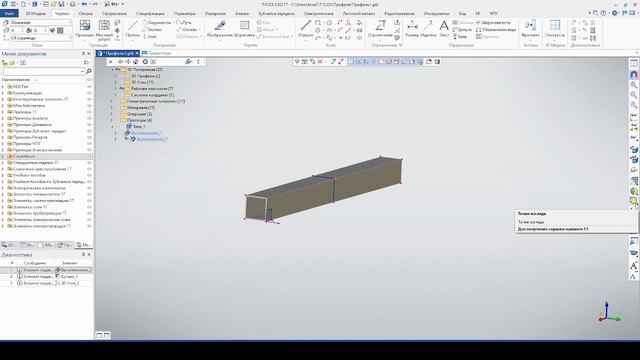Select the Штриховка (hatch) tool
The width and height of the screenshot is (640, 360).
pos(244,29)
